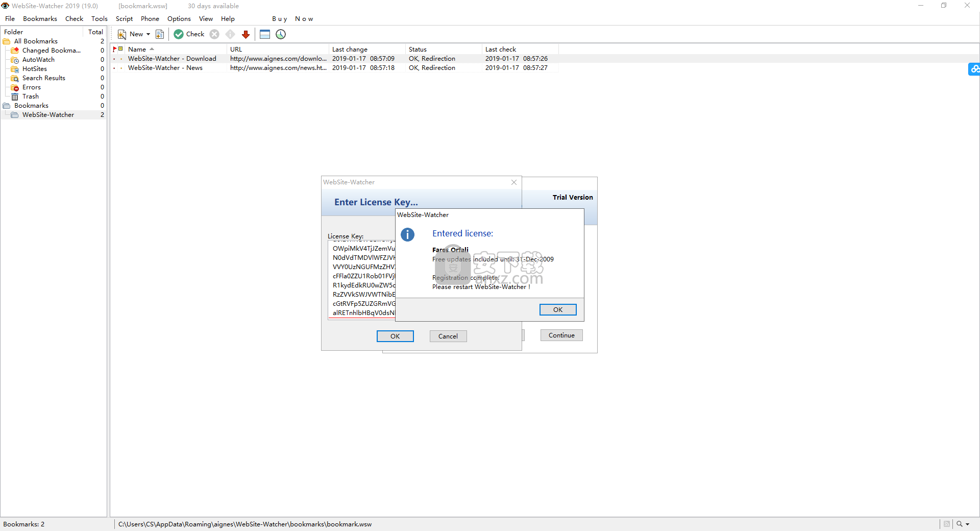Click the yellow note column header
This screenshot has width=980, height=531.
click(121, 49)
